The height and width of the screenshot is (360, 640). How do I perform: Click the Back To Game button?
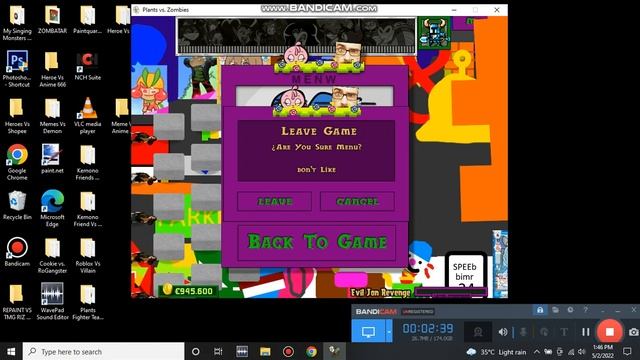click(316, 242)
